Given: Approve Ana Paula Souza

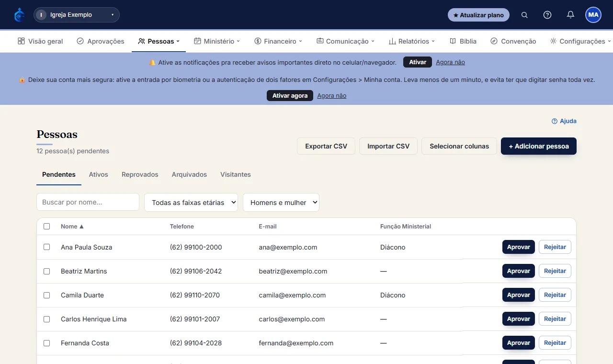Looking at the screenshot, I should 519,247.
